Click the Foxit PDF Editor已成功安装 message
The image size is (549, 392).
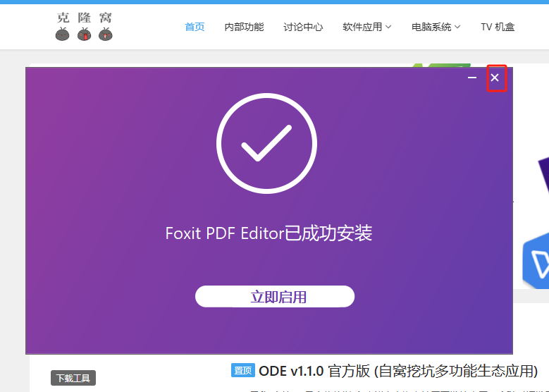269,233
